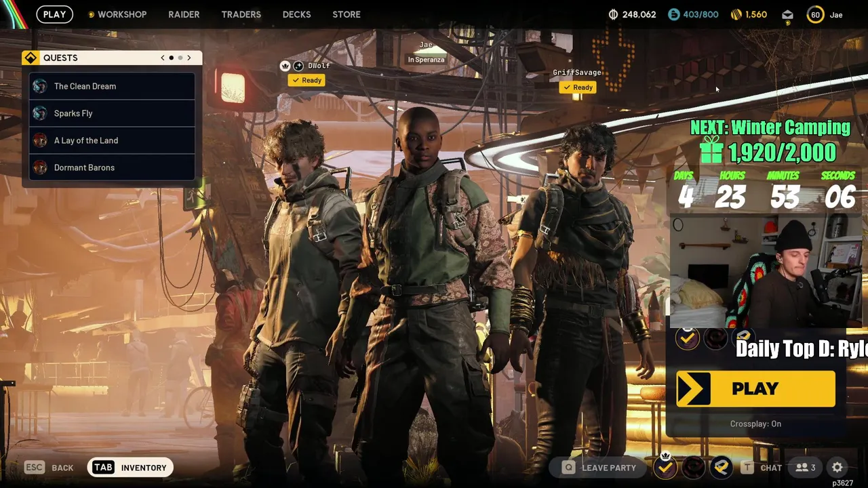868x488 pixels.
Task: Open the settings gear icon
Action: [837, 468]
